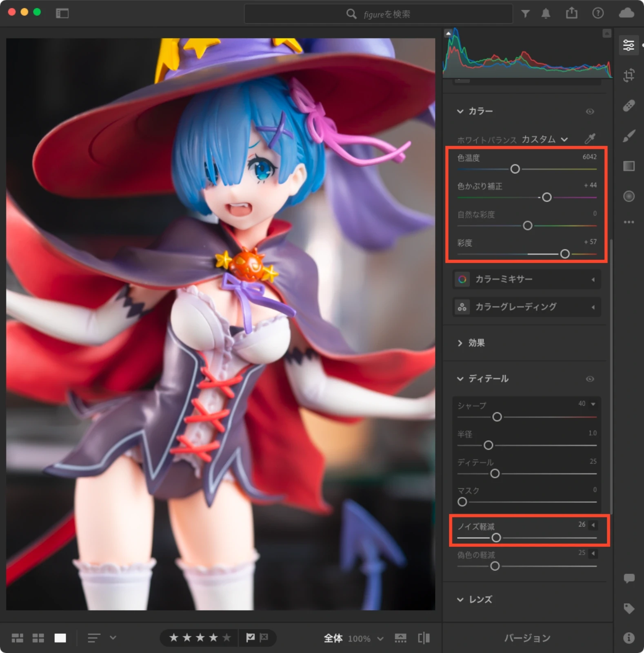Set rating to three stars
Viewport: 644px width, 653px height.
pyautogui.click(x=200, y=637)
